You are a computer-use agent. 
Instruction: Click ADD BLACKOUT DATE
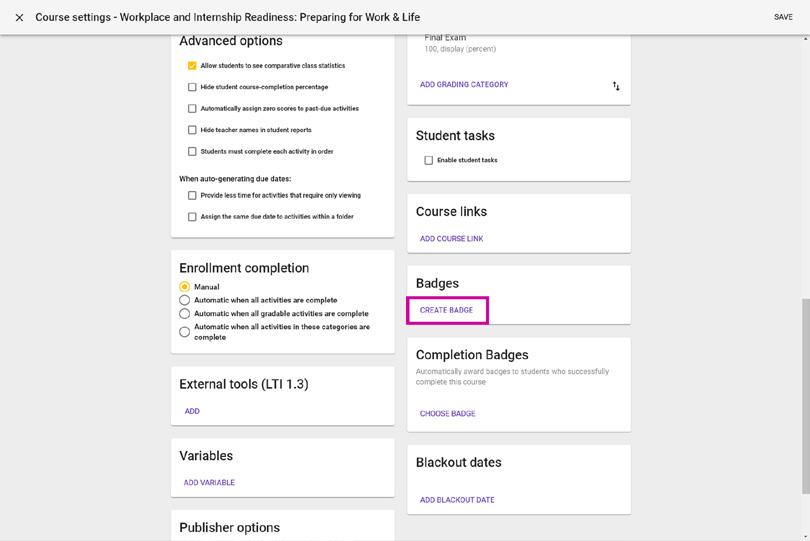[457, 500]
